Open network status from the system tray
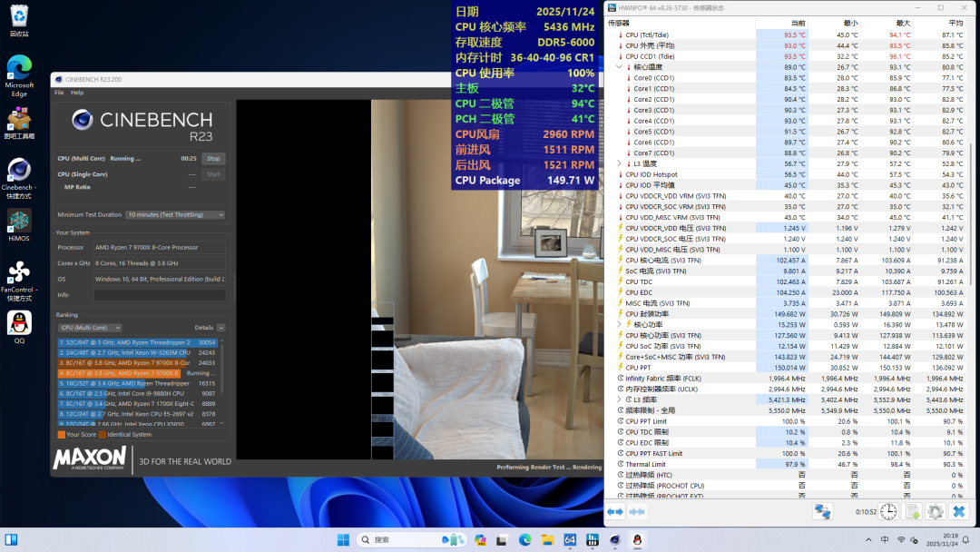Viewport: 980px width, 552px height. (901, 539)
